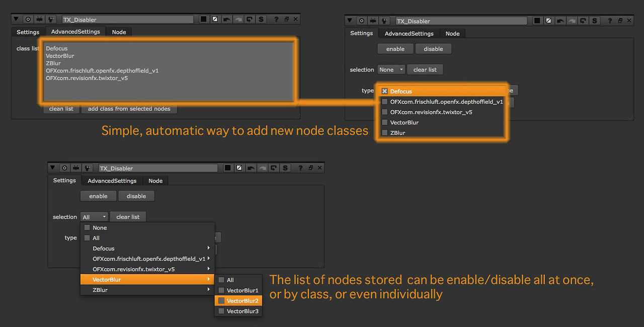Click the diagonal-split square icon in bottom panel header
The height and width of the screenshot is (327, 644).
(x=239, y=168)
